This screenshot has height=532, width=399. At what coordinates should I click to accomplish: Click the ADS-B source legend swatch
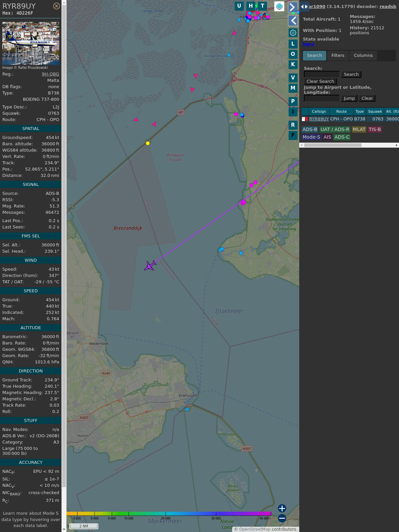point(310,130)
